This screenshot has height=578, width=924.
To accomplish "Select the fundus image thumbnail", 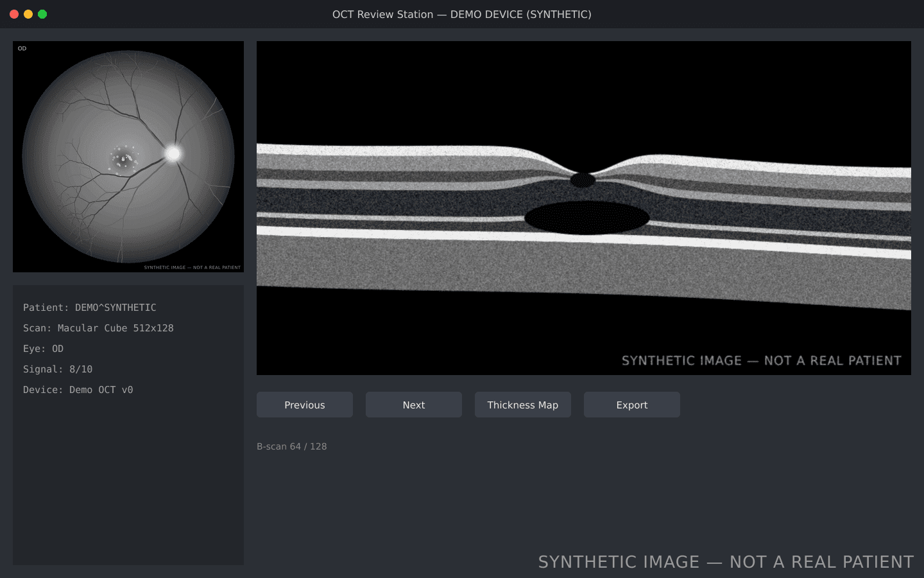I will click(128, 157).
